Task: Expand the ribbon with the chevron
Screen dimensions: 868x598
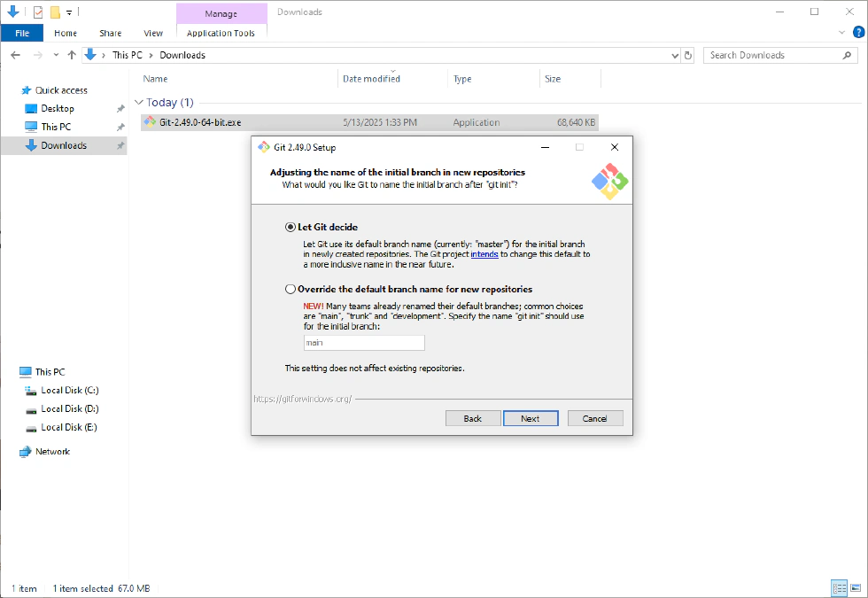Action: [x=842, y=33]
